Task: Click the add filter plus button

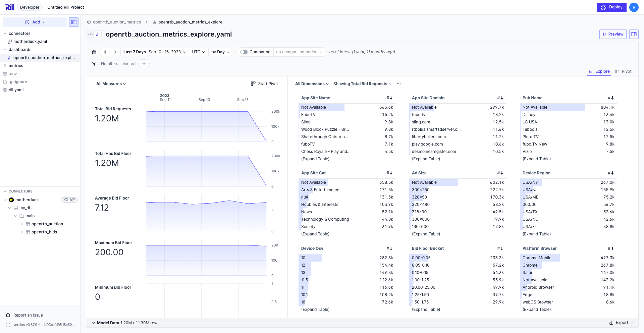Action: point(144,64)
